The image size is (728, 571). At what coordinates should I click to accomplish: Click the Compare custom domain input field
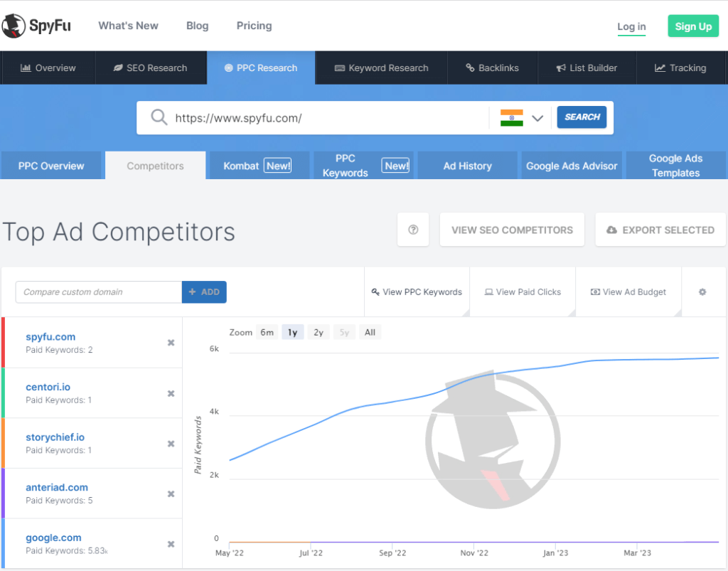(x=99, y=292)
